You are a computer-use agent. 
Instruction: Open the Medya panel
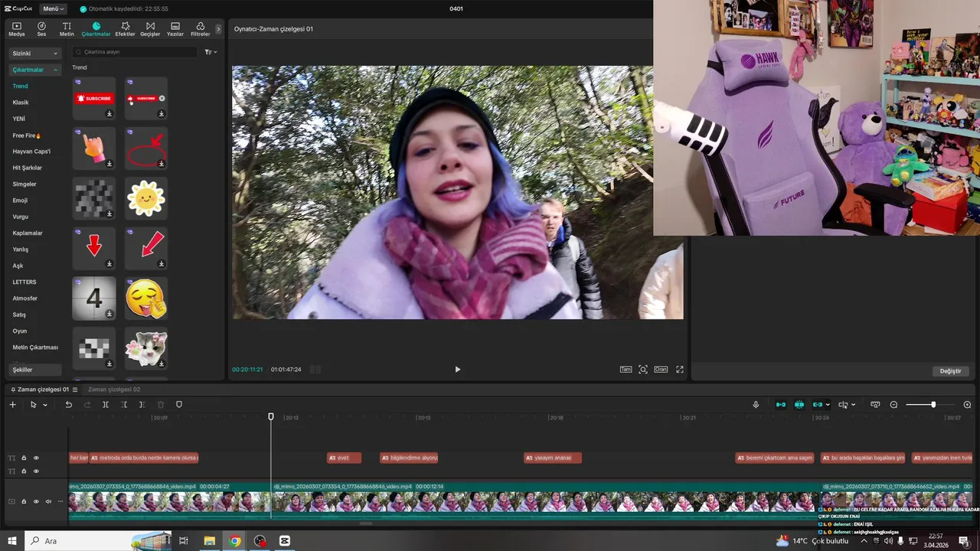[16, 29]
